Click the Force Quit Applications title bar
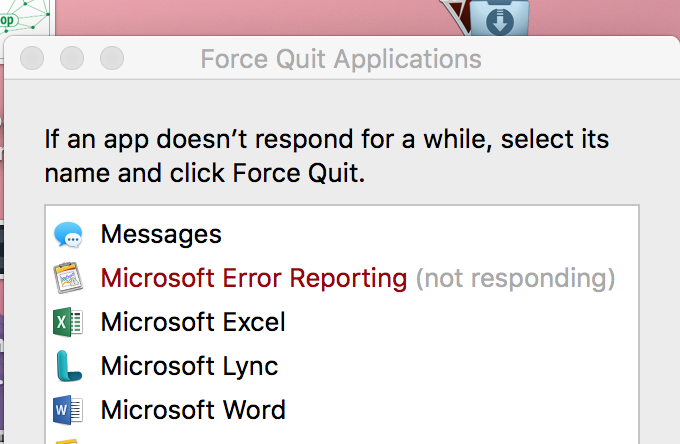Viewport: 680px width, 444px height. (340, 58)
